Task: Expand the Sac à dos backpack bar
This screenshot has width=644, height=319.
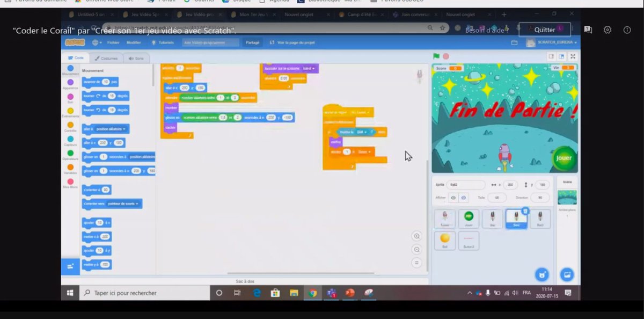Action: click(245, 281)
